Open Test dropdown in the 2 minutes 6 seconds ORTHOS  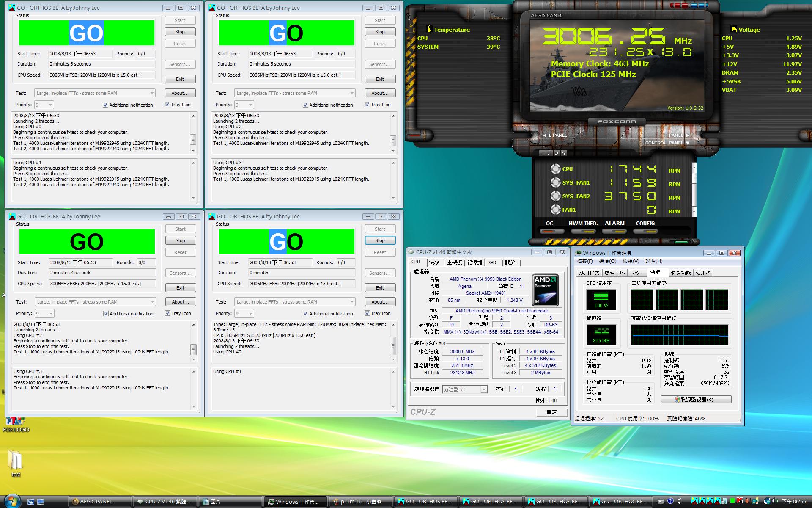(x=95, y=93)
